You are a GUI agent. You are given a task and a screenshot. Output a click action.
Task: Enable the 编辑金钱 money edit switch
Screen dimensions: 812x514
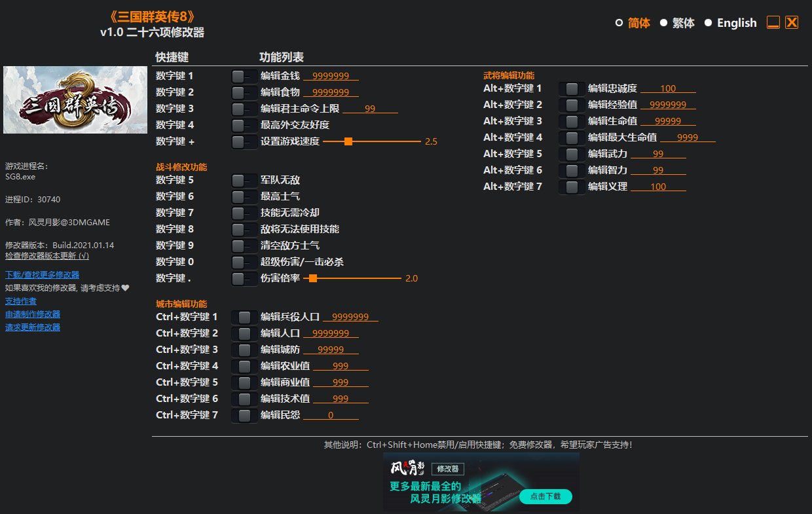click(244, 75)
